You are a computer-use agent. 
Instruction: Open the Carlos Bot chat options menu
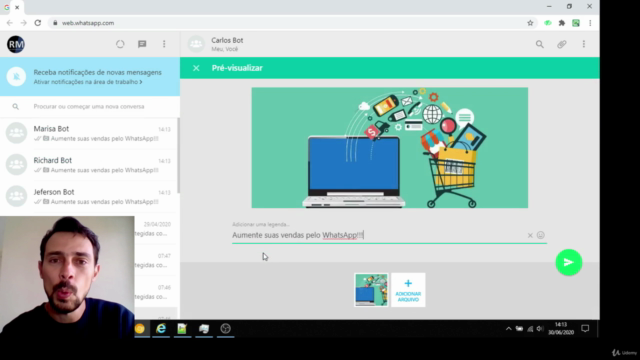(584, 44)
